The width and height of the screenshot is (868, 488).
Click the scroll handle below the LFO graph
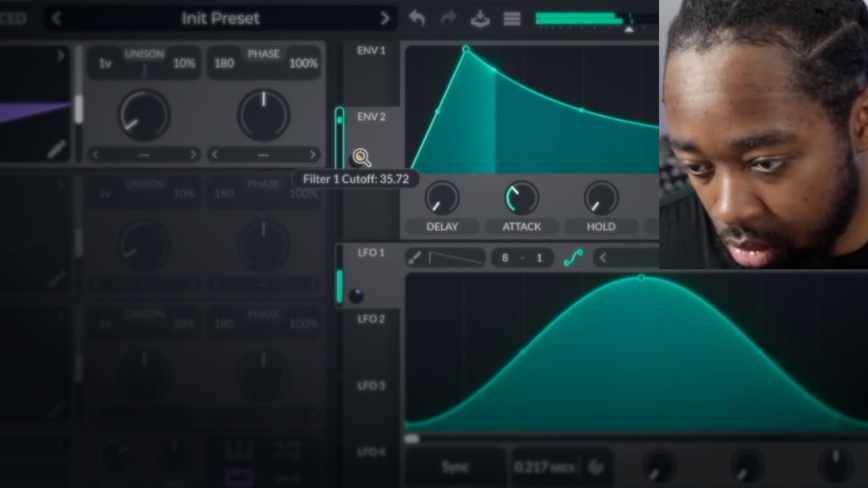[412, 439]
